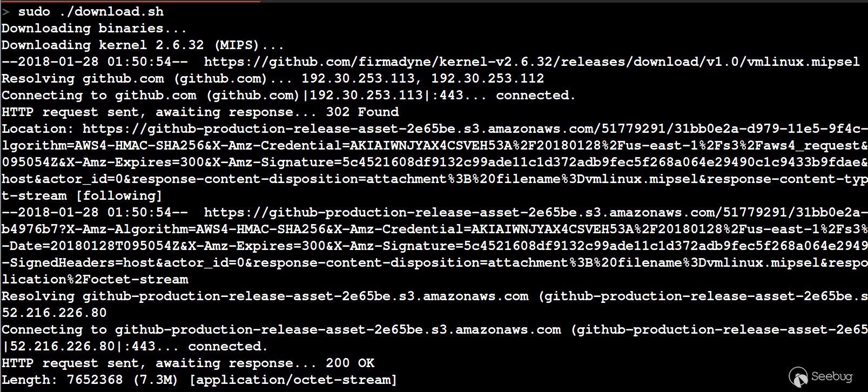Click the 'Length: 7652368 (7.3M)' text

90,380
